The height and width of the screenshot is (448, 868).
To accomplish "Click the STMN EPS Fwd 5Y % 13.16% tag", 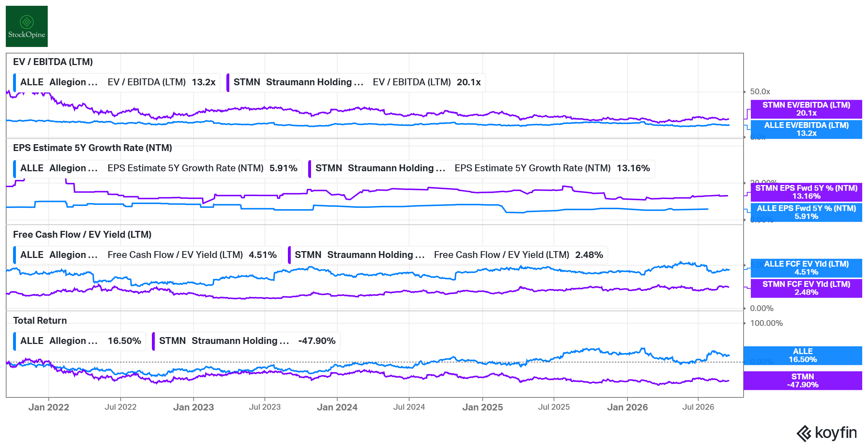I will [x=806, y=192].
